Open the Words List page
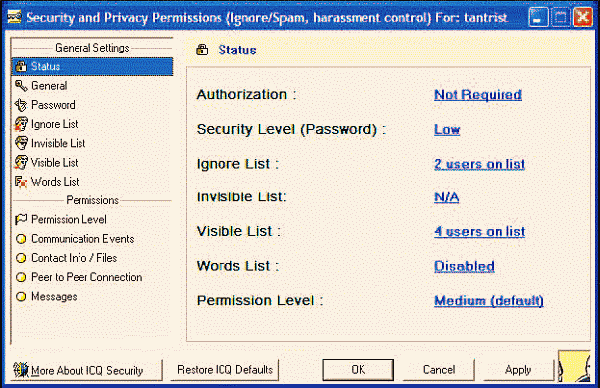This screenshot has height=388, width=600. click(55, 182)
